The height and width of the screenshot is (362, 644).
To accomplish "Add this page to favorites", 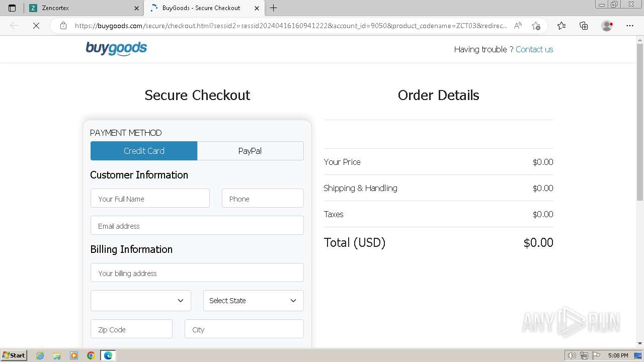I will (536, 26).
